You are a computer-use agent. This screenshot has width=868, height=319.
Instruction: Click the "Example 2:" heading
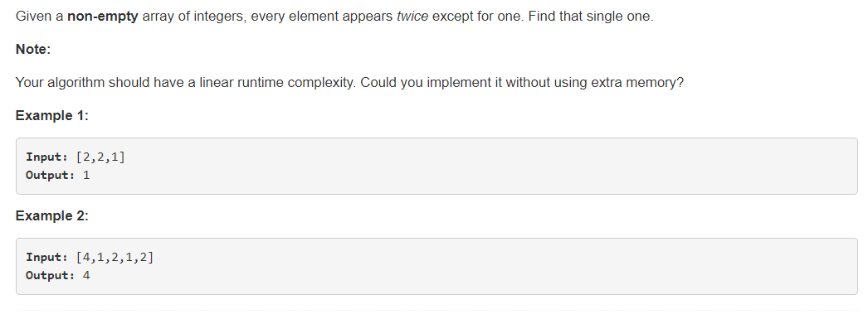[x=52, y=216]
